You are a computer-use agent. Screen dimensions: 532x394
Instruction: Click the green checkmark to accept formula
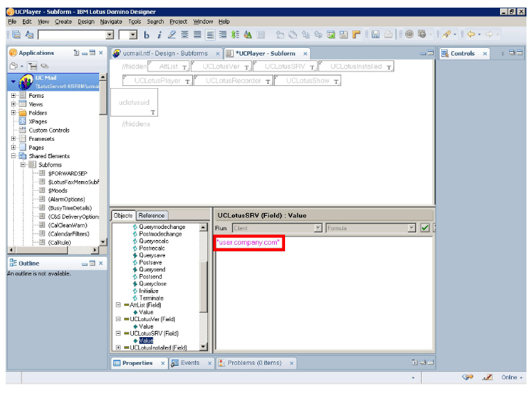[424, 228]
